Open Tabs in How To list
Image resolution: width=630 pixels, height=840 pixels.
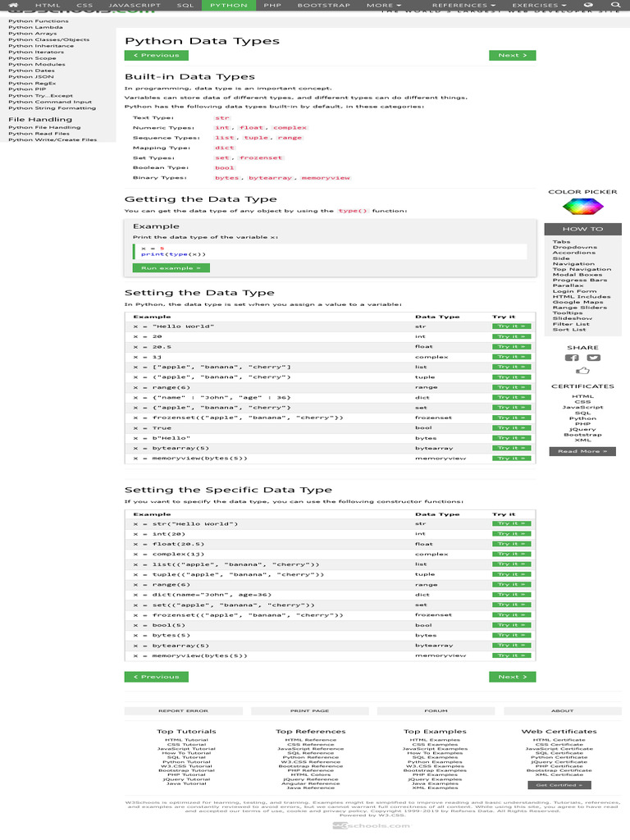coord(561,242)
